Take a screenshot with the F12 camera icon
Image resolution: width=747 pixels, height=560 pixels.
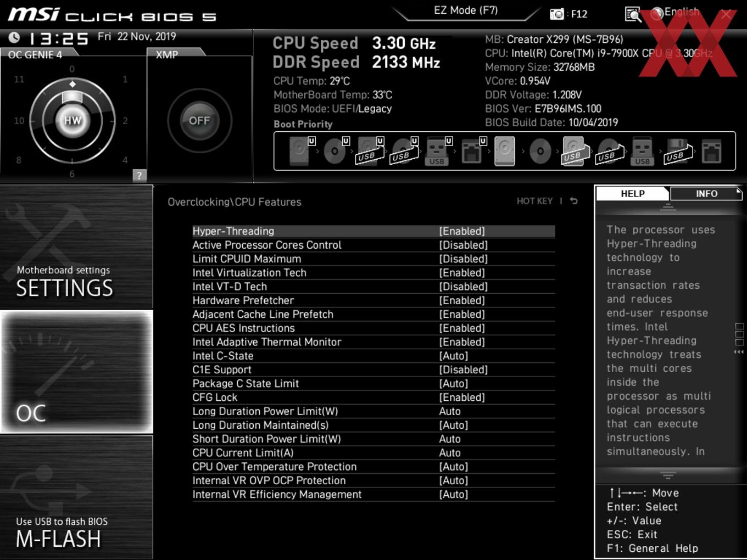[557, 14]
